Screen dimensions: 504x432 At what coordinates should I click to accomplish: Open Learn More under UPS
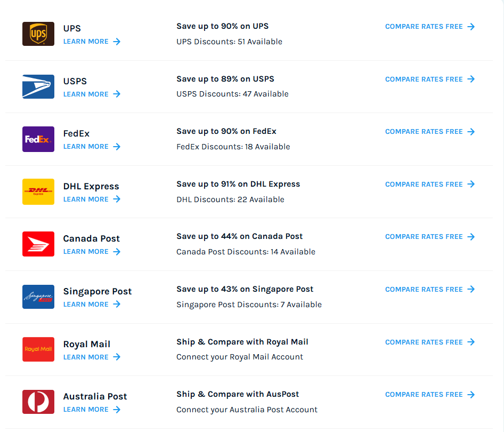(x=92, y=42)
